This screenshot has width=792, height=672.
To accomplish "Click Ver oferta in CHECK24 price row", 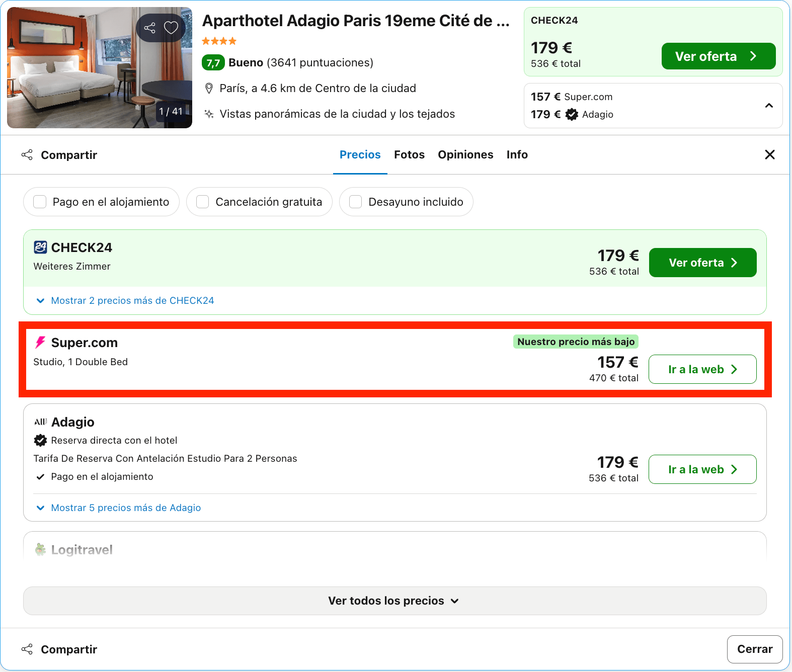I will 703,263.
